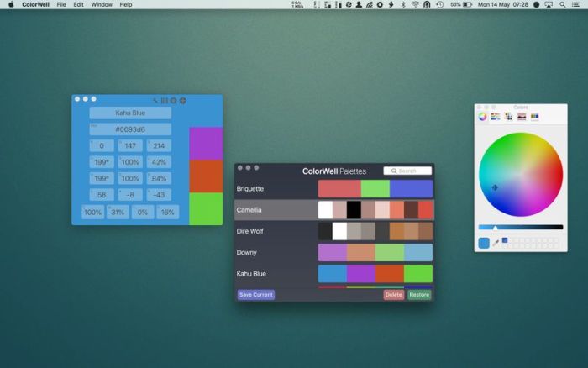Click the color name field Kahu Blue
Screen dimensions: 588x368
pos(130,113)
